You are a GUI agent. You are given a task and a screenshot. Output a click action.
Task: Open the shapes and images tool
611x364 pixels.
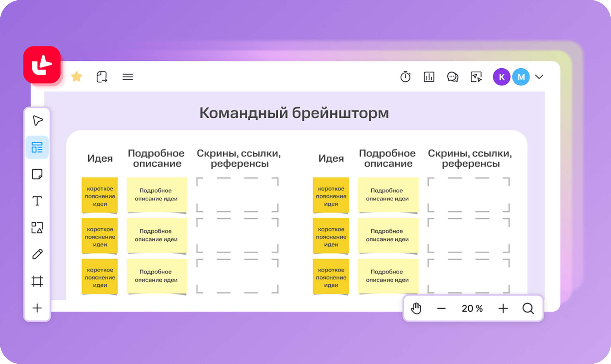[37, 227]
